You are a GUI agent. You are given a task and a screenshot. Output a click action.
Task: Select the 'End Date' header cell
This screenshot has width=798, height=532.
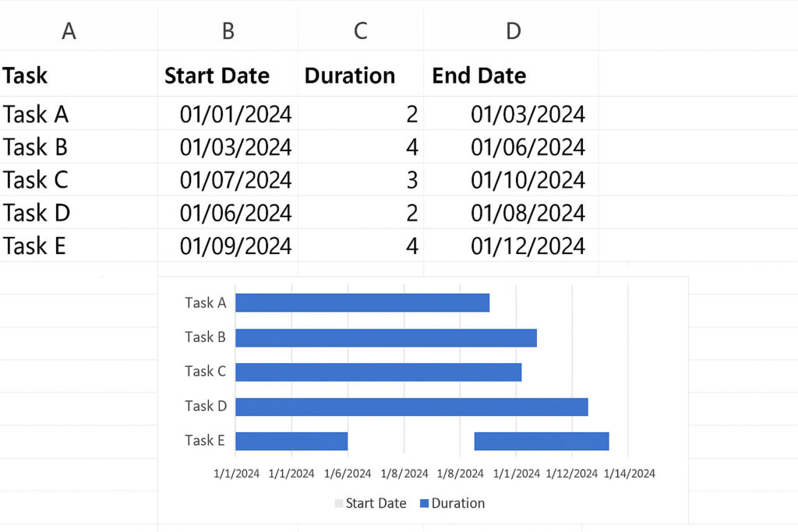click(479, 76)
